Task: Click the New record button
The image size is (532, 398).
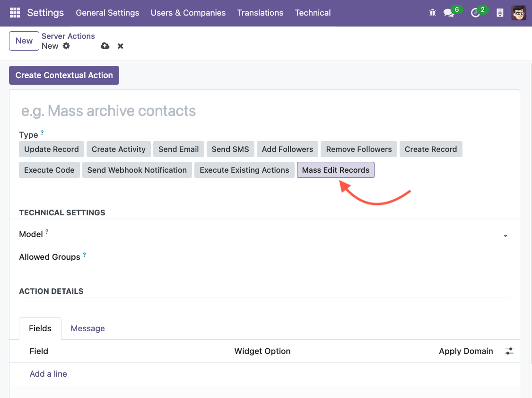Action: coord(24,41)
